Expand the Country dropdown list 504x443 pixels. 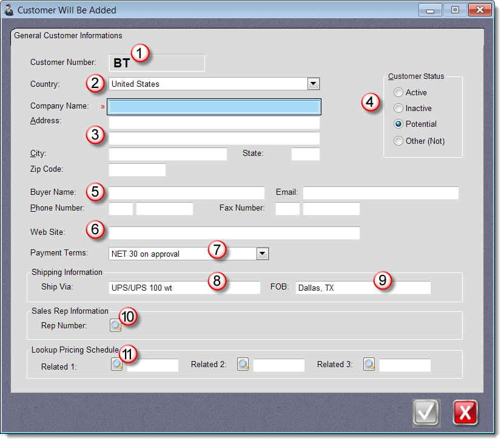pyautogui.click(x=313, y=84)
